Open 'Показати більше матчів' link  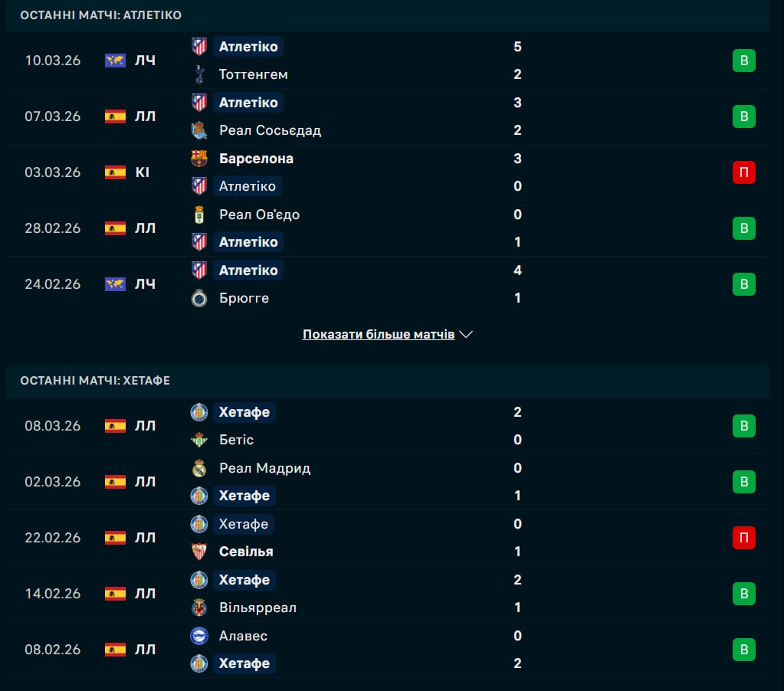pyautogui.click(x=379, y=335)
